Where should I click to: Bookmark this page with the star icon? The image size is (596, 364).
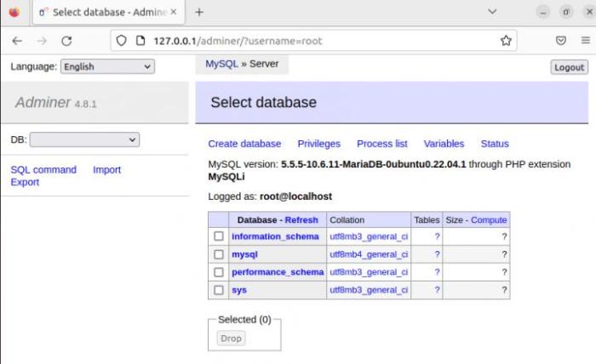(x=506, y=40)
